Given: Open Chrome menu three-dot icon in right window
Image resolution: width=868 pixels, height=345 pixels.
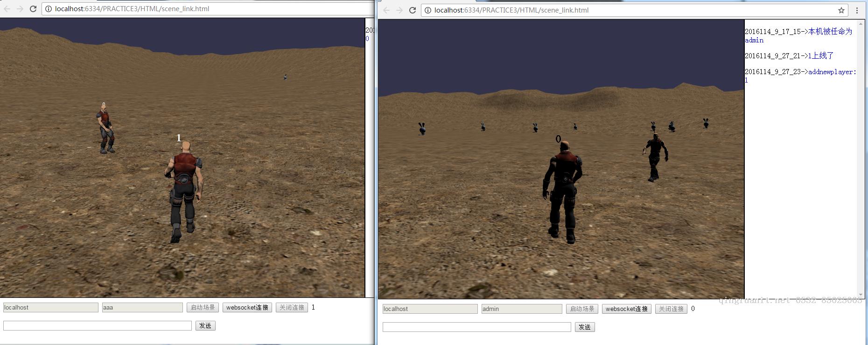Looking at the screenshot, I should [857, 10].
